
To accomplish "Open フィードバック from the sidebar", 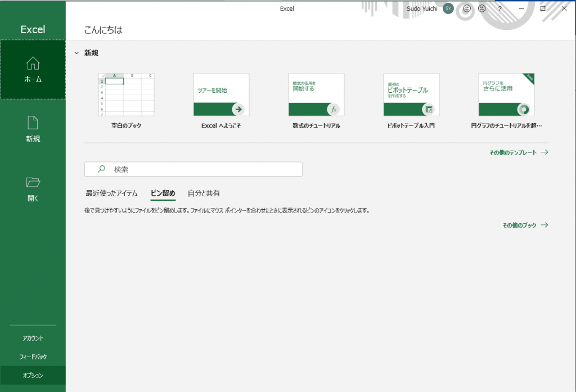I will 33,356.
